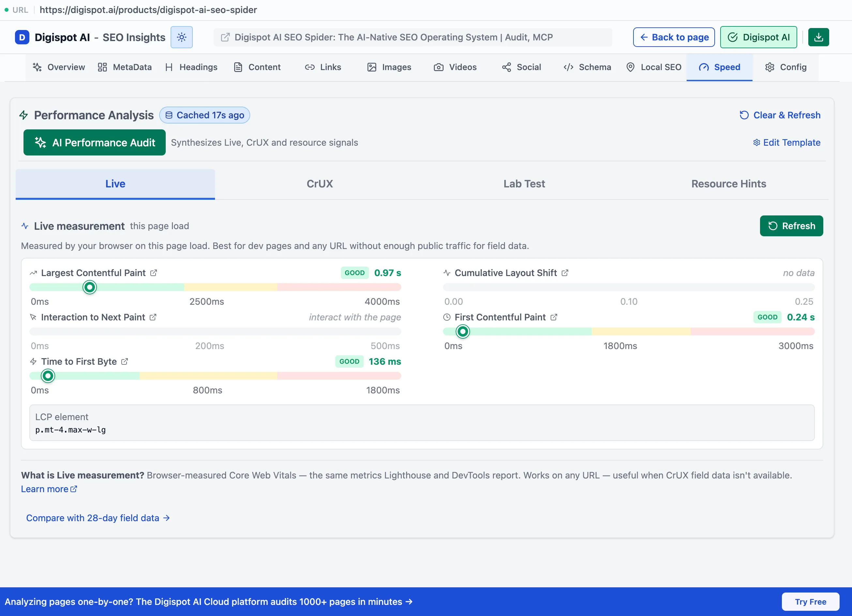
Task: Click the 'no data' CLS label
Action: (799, 273)
